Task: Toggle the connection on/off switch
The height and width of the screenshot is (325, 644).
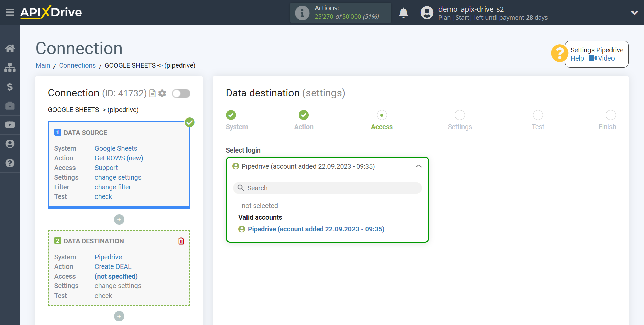Action: (x=181, y=93)
